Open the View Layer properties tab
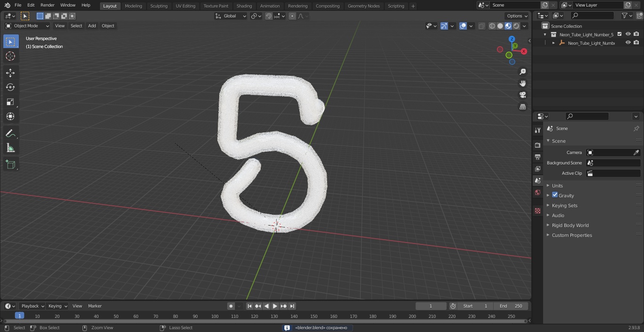Viewport: 644px width, 332px height. (537, 169)
